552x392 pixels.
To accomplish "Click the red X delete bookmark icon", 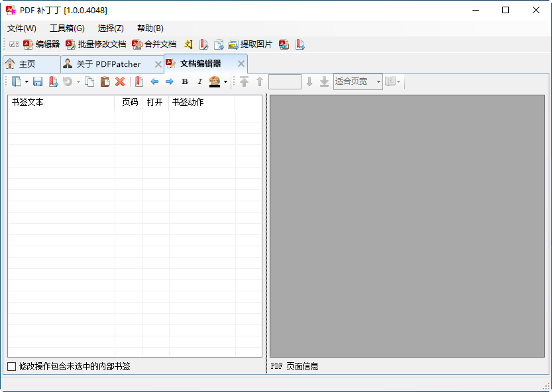I will (120, 81).
